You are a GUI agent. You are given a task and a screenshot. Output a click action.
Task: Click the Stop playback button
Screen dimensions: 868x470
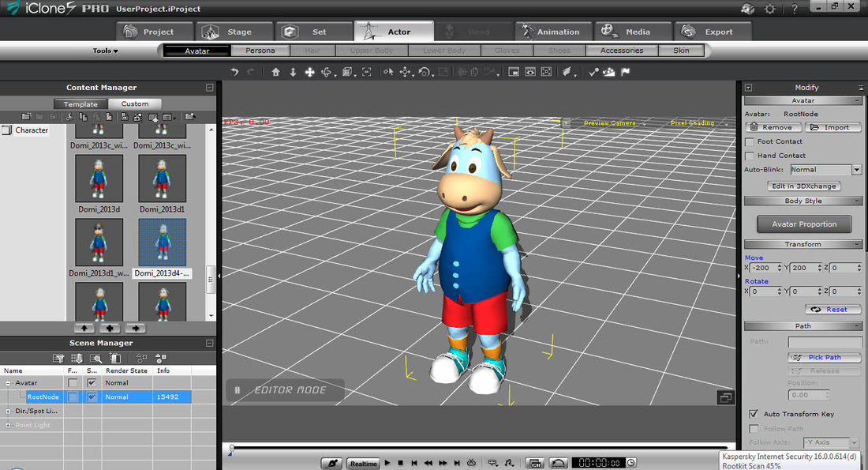click(401, 463)
